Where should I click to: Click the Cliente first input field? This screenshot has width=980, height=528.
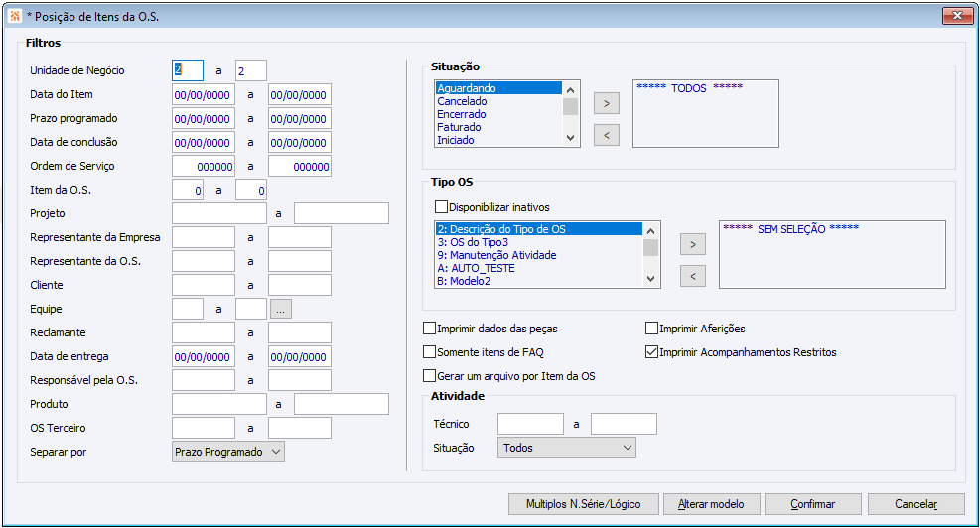203,285
